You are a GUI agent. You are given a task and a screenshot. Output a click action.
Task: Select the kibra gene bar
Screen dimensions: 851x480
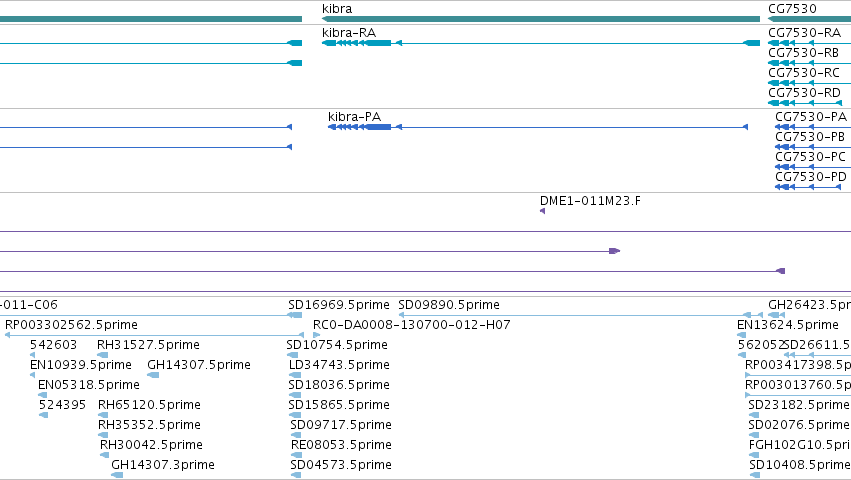(541, 19)
